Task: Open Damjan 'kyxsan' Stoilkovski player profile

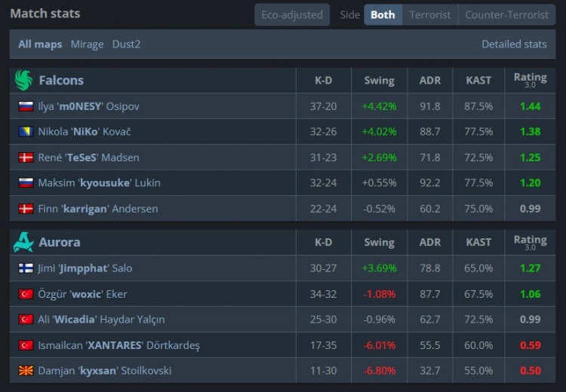Action: point(105,371)
